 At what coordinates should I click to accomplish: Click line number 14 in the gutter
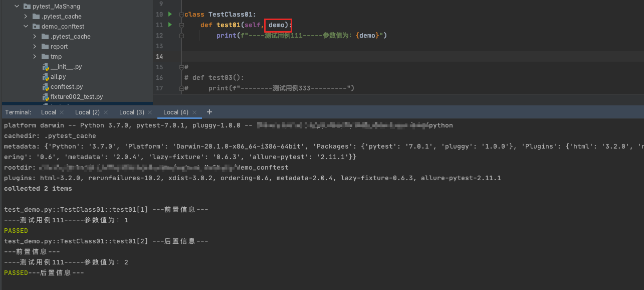159,57
